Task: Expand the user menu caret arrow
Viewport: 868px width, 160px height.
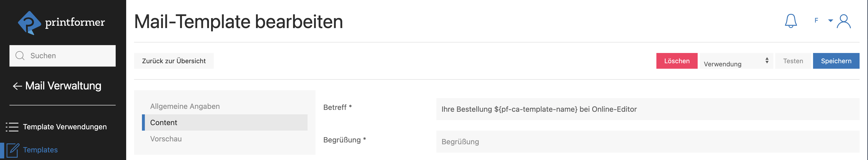Action: tap(831, 20)
